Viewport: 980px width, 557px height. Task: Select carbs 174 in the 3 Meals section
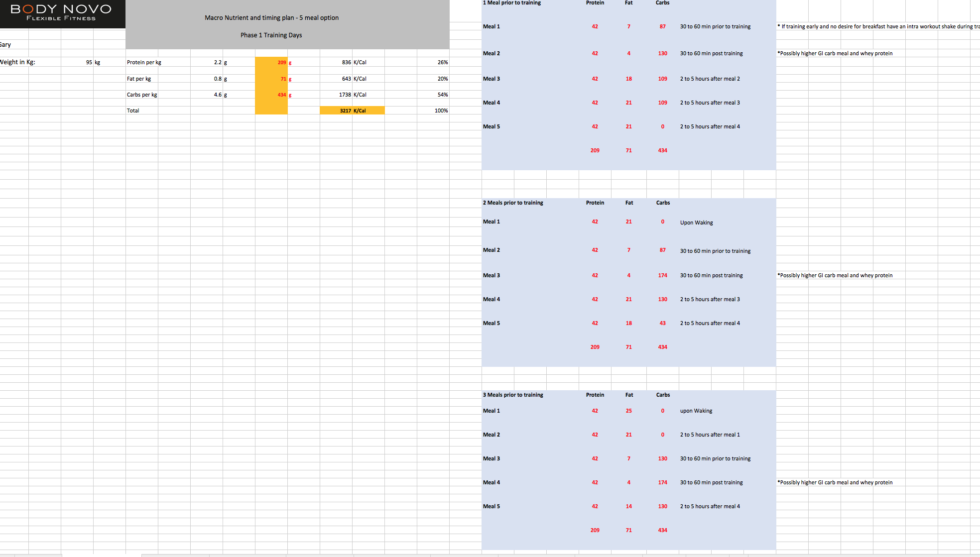click(663, 482)
